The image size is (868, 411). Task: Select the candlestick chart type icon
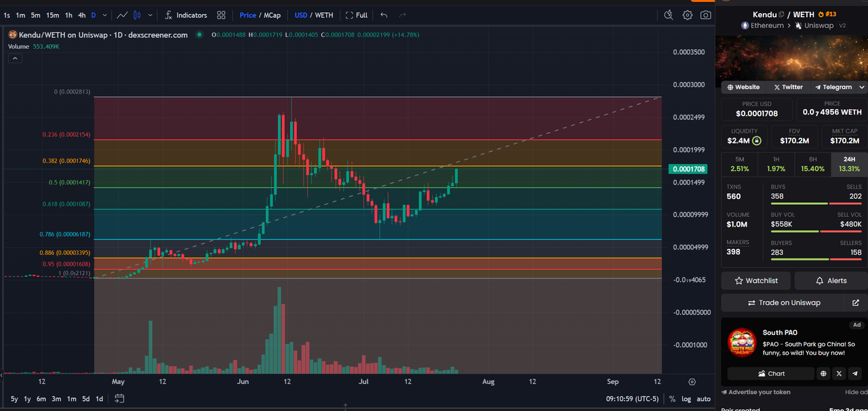[138, 15]
